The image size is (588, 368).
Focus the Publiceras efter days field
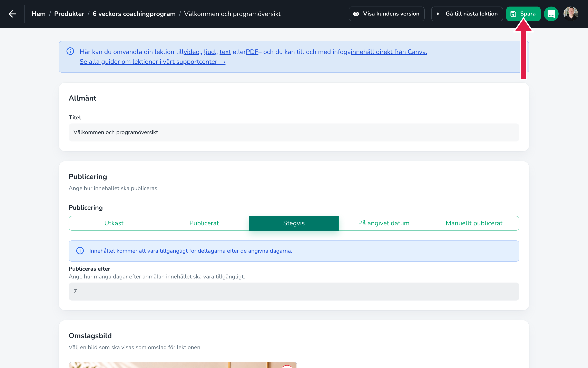pos(294,291)
